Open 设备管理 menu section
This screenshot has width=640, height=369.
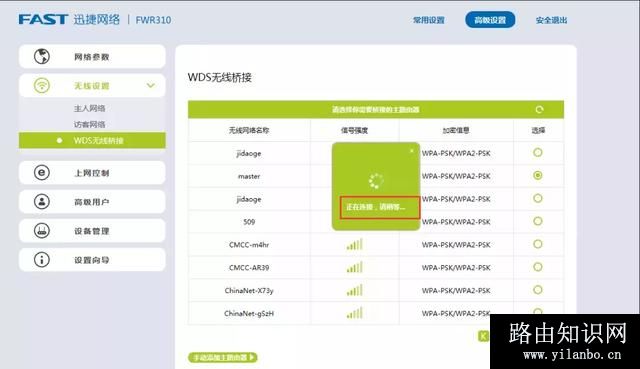(x=92, y=231)
